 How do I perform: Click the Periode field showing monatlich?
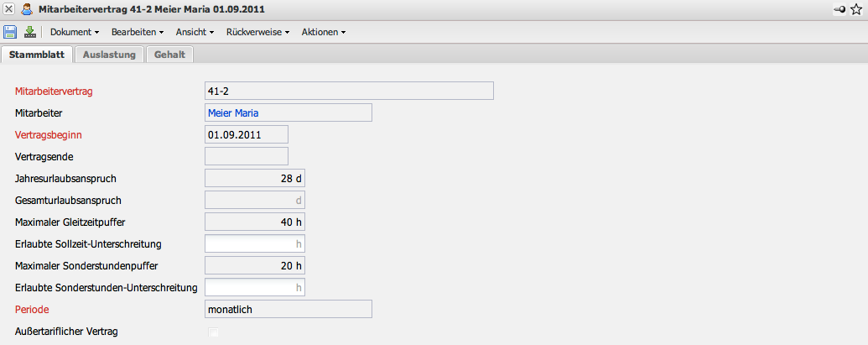pos(288,309)
